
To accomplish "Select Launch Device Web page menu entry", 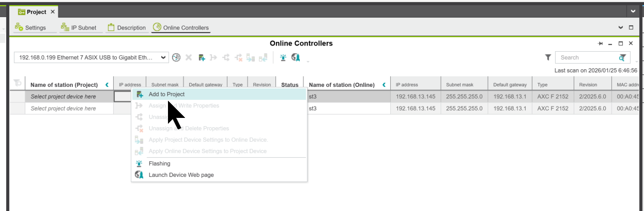I will point(181,175).
